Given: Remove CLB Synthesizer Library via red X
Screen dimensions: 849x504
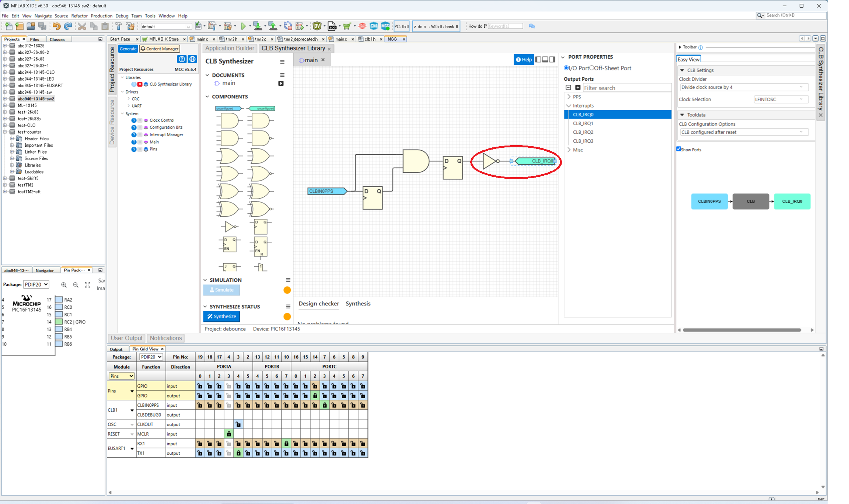Looking at the screenshot, I should pyautogui.click(x=140, y=84).
